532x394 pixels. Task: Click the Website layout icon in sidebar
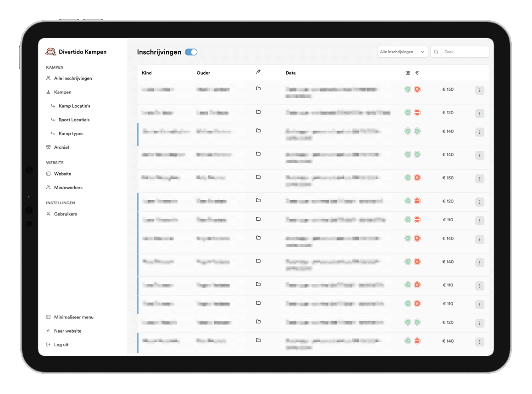coord(49,174)
